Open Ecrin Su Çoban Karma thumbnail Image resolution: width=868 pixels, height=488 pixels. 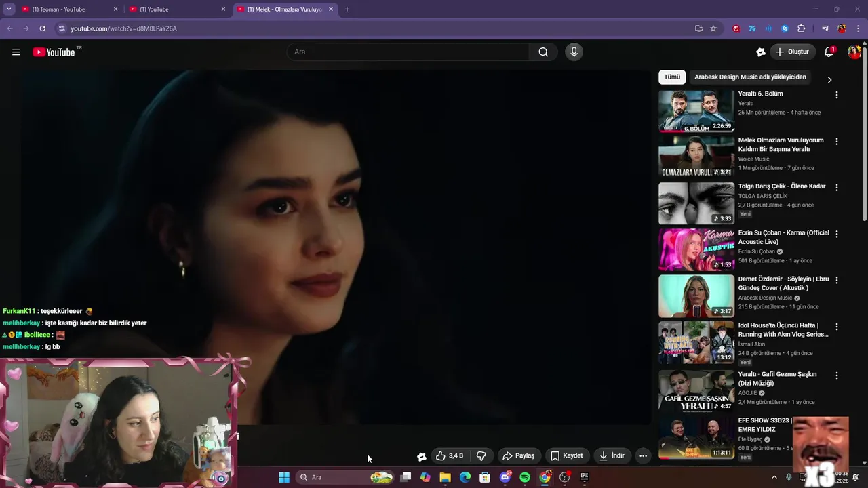[x=696, y=249]
